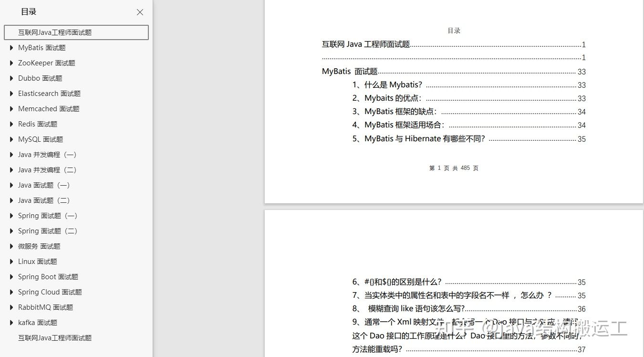Screen dimensions: 644x357
Task: Expand the kafka 面试题 arrow
Action: 11,323
